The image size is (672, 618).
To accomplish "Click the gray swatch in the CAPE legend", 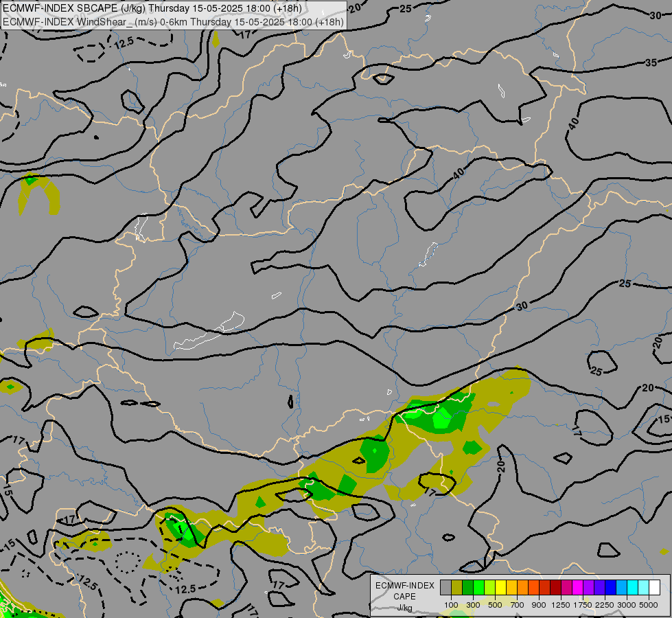I will (445, 588).
